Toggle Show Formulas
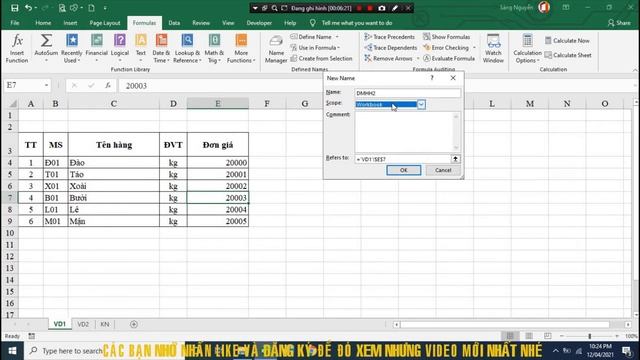This screenshot has width=640, height=360. click(x=447, y=37)
